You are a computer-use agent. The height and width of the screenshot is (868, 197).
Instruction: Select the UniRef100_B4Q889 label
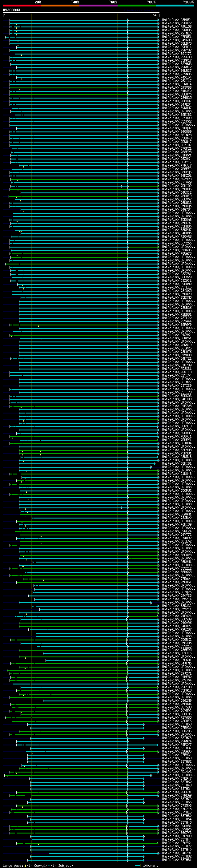tap(176, 132)
